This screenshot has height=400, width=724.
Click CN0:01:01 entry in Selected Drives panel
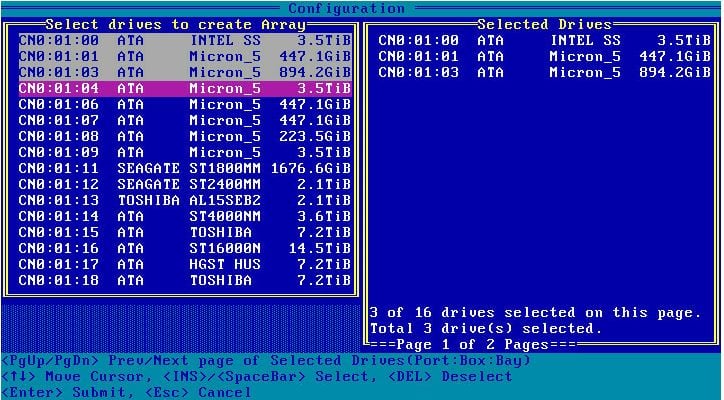(544, 56)
